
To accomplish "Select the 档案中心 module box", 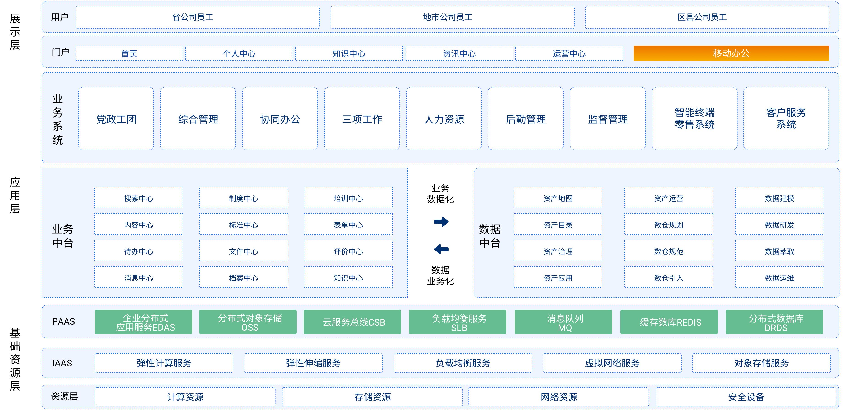I will [x=243, y=277].
